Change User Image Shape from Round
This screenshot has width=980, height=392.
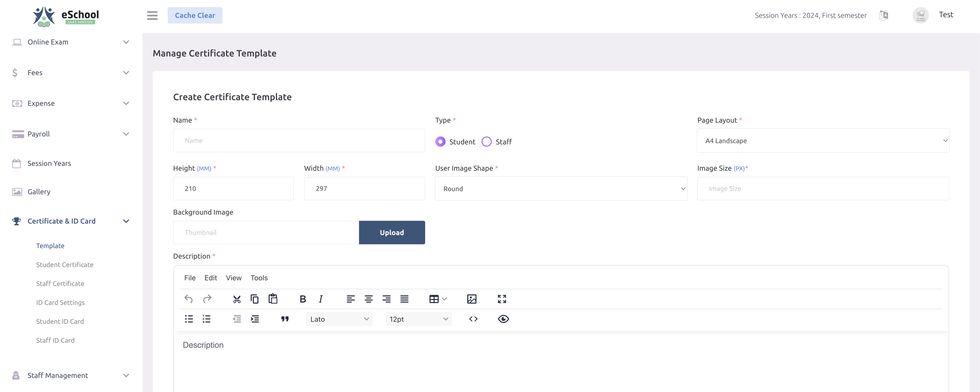pos(561,188)
